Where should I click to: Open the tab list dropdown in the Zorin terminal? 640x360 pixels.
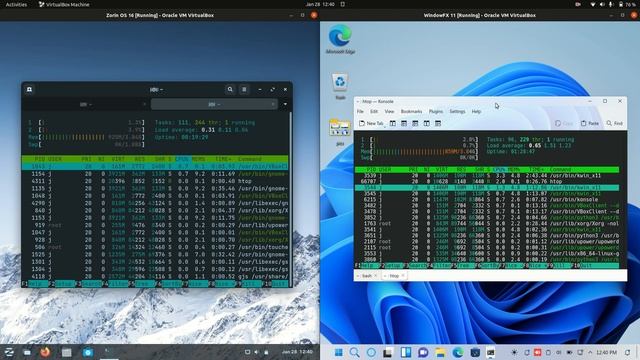(285, 104)
